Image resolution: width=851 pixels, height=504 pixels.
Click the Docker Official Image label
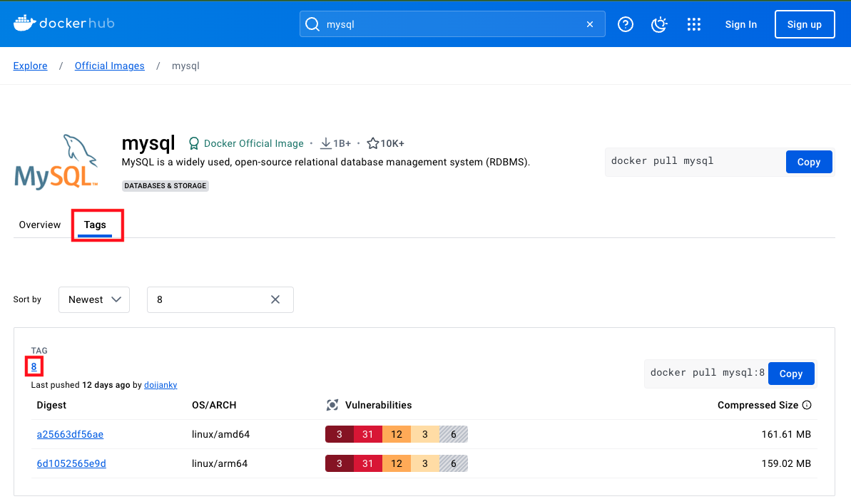click(x=253, y=143)
